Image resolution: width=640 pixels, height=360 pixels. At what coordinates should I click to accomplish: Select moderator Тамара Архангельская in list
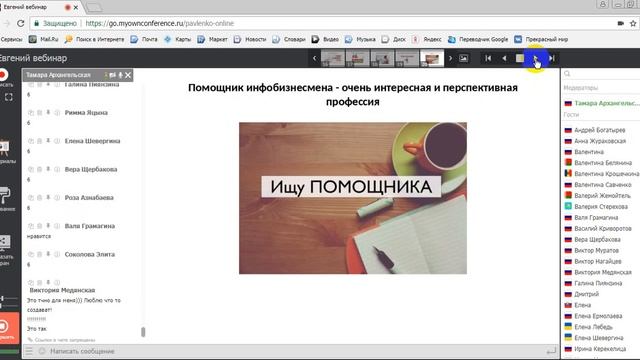tap(602, 103)
